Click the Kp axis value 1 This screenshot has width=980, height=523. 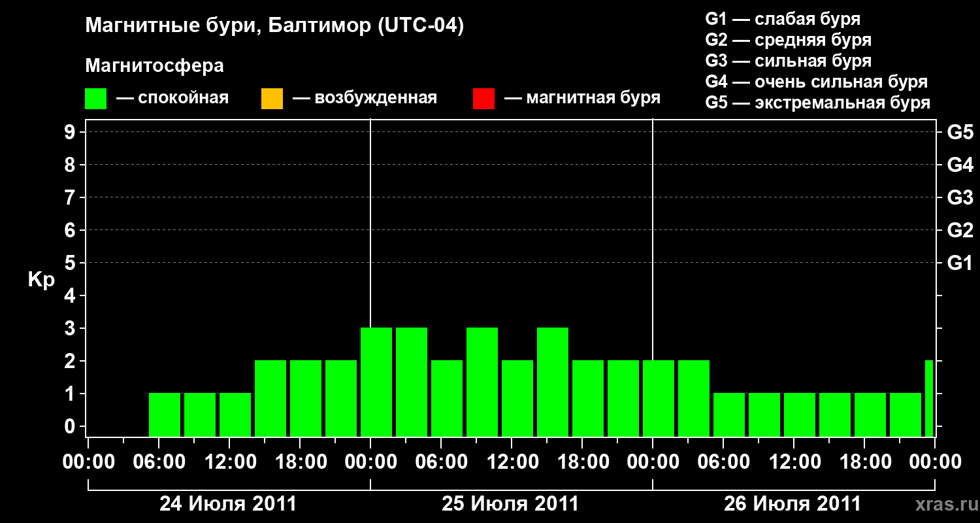point(71,394)
